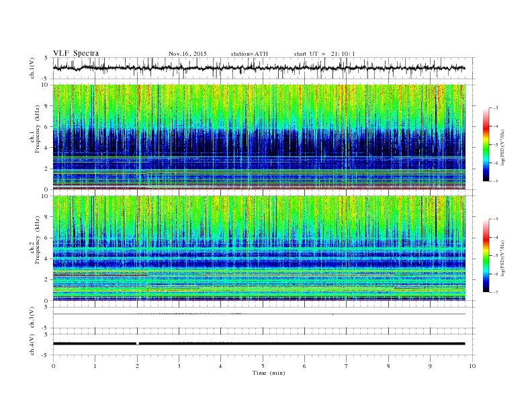
Task: Click ch.1 frequency tick label "8"
Action: click(46, 106)
